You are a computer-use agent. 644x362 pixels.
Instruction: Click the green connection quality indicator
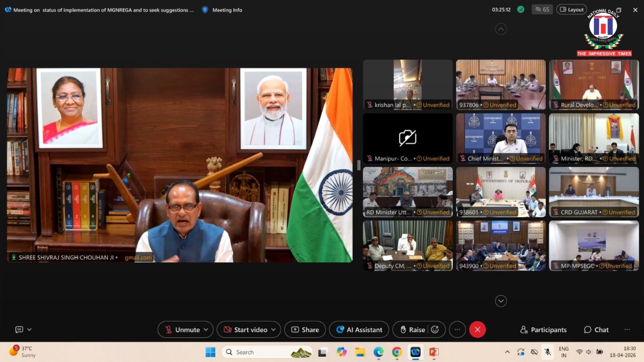(x=520, y=9)
